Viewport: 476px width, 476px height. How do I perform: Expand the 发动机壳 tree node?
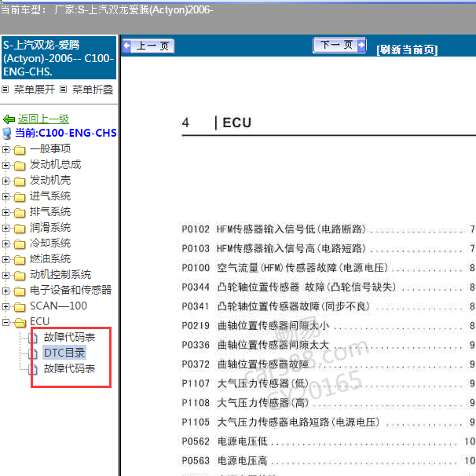click(5, 181)
